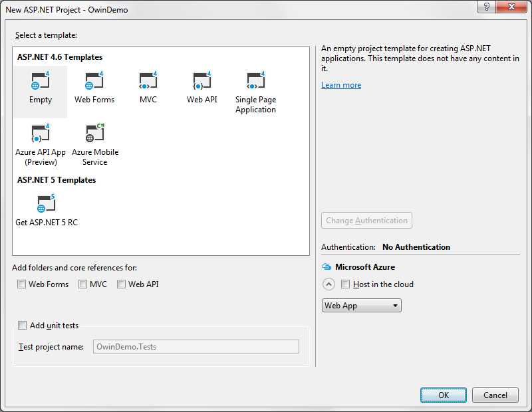Confirm with the OK button
The width and height of the screenshot is (532, 412).
click(x=444, y=395)
